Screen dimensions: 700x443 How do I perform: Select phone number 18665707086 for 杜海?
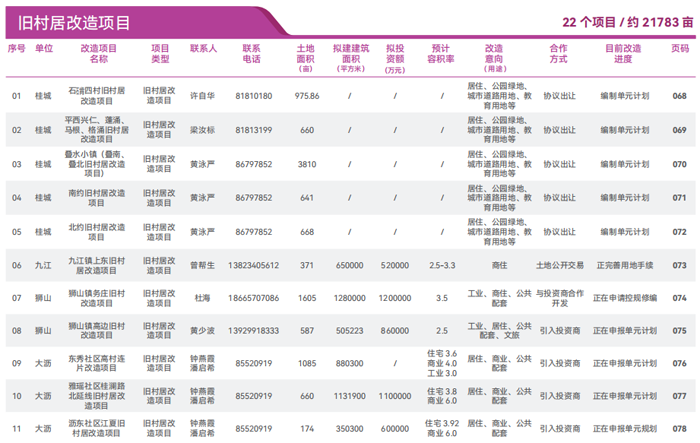252,298
